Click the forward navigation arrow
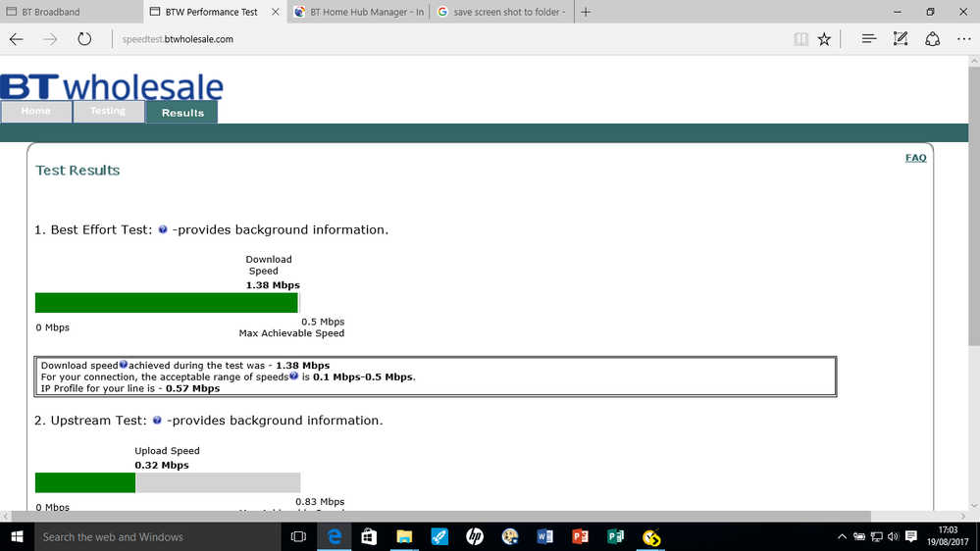The height and width of the screenshot is (551, 980). (x=50, y=39)
